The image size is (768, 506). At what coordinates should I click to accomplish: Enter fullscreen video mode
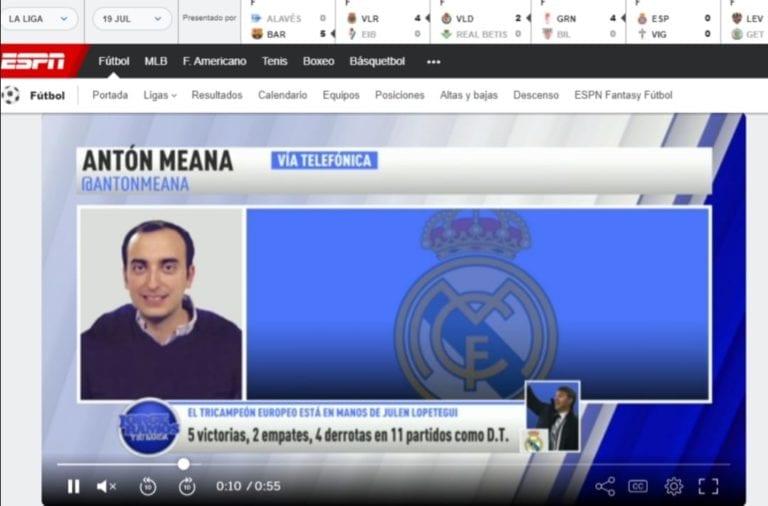coord(708,486)
